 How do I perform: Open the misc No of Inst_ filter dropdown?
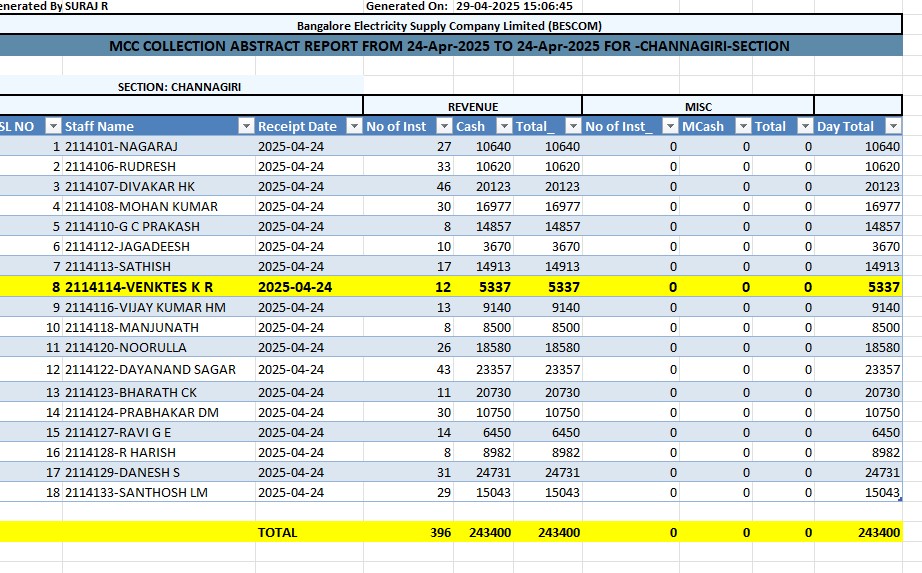tap(670, 126)
